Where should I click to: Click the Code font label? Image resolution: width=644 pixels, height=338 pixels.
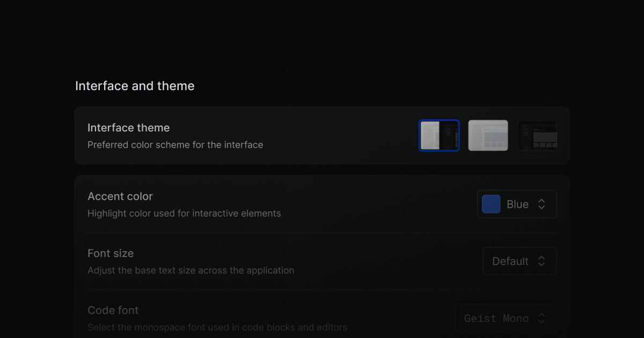click(x=113, y=310)
